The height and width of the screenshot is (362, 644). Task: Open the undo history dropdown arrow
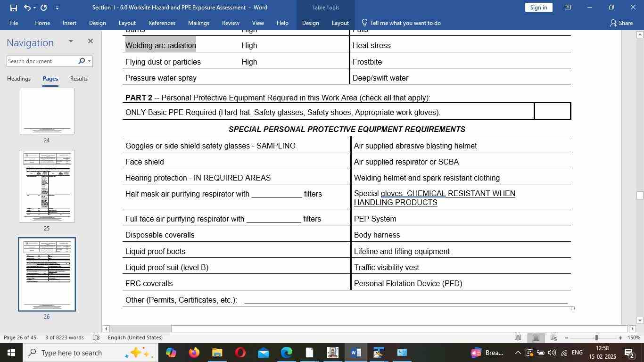35,8
